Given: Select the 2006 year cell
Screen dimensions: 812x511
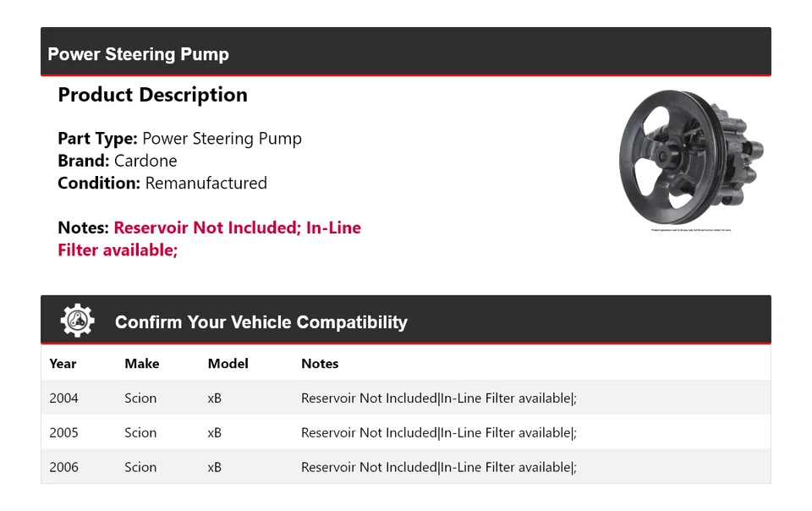Looking at the screenshot, I should 63,467.
